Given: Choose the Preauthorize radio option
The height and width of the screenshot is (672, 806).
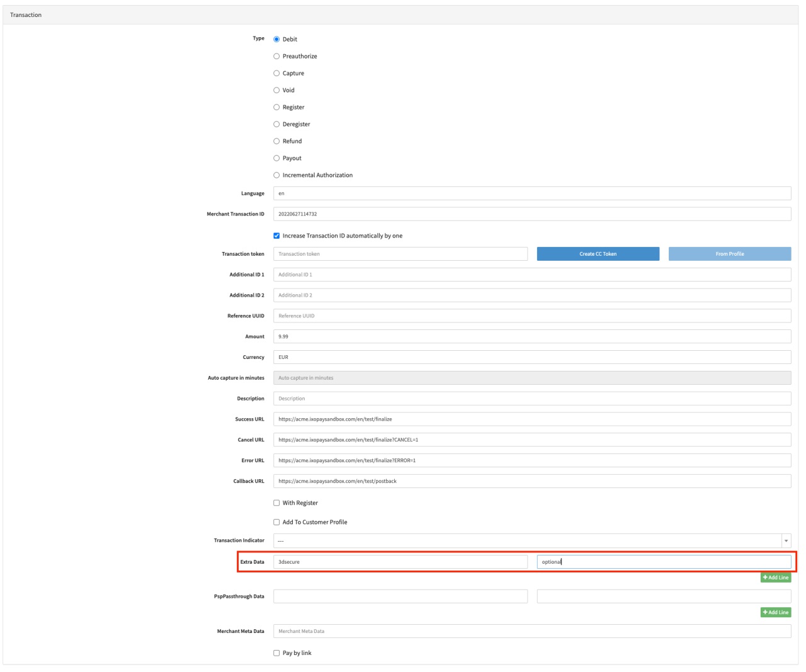Looking at the screenshot, I should coord(276,56).
